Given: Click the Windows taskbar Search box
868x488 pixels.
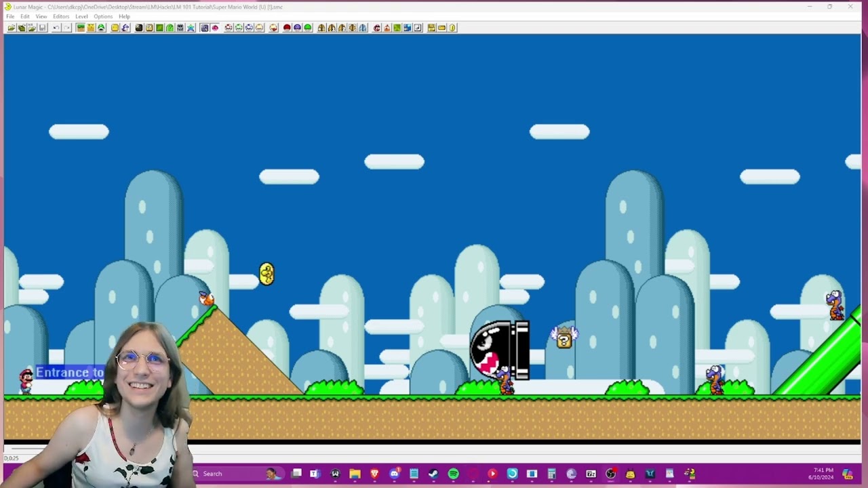Looking at the screenshot, I should click(x=237, y=474).
